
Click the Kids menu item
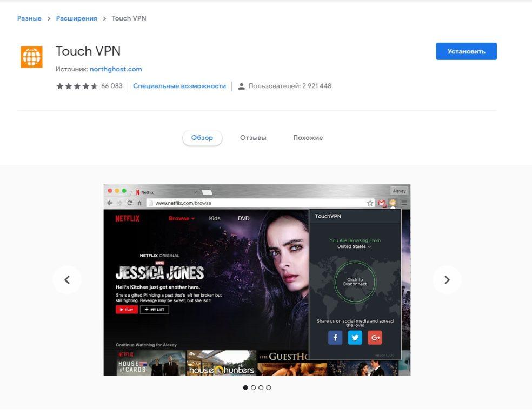[x=215, y=218]
